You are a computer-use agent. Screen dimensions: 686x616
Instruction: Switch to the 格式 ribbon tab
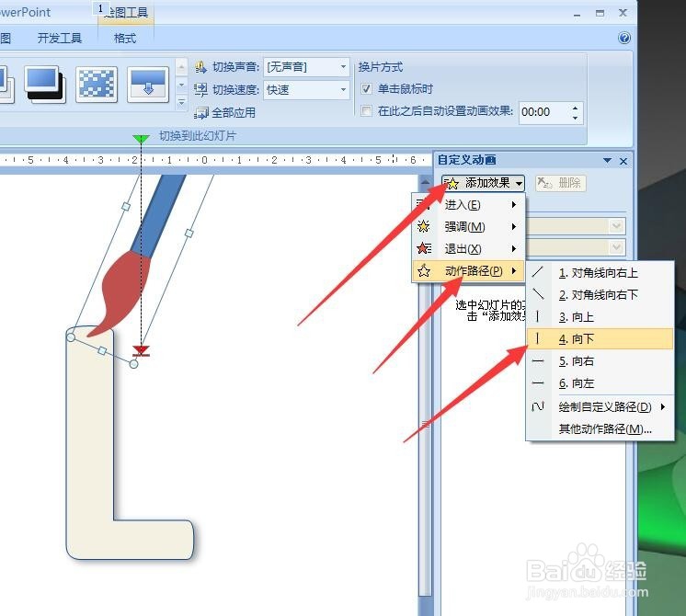(125, 39)
